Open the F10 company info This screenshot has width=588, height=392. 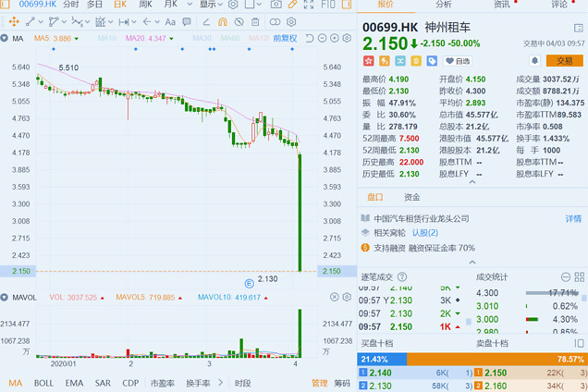[328, 4]
